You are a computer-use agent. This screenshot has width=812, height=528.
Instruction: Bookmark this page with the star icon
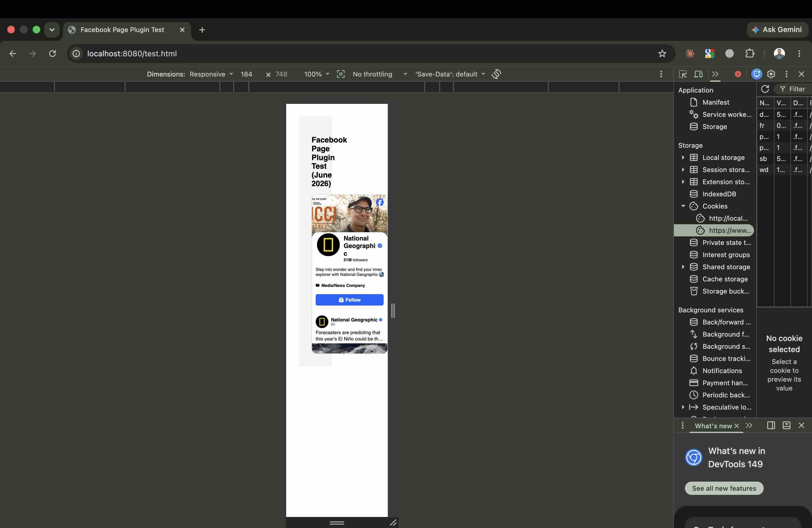[662, 54]
